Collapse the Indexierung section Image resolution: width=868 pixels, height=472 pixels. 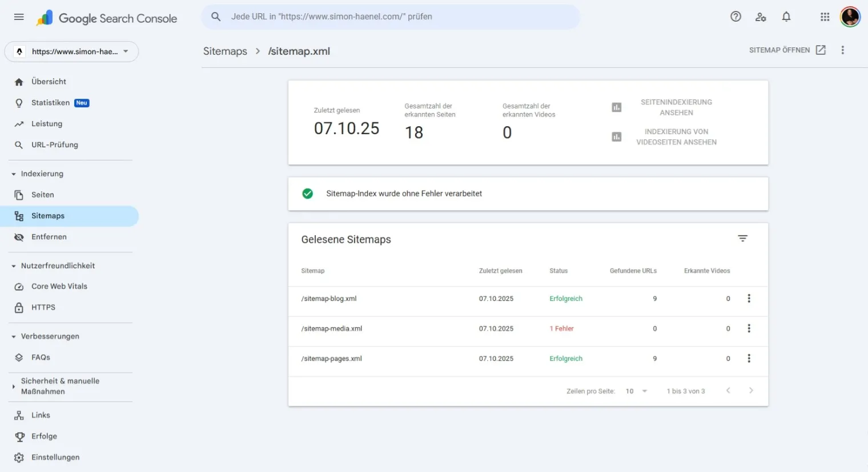(14, 174)
